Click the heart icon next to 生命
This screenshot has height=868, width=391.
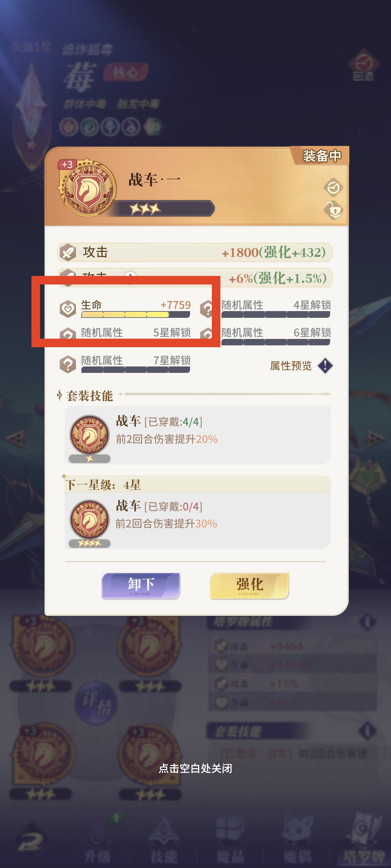68,309
